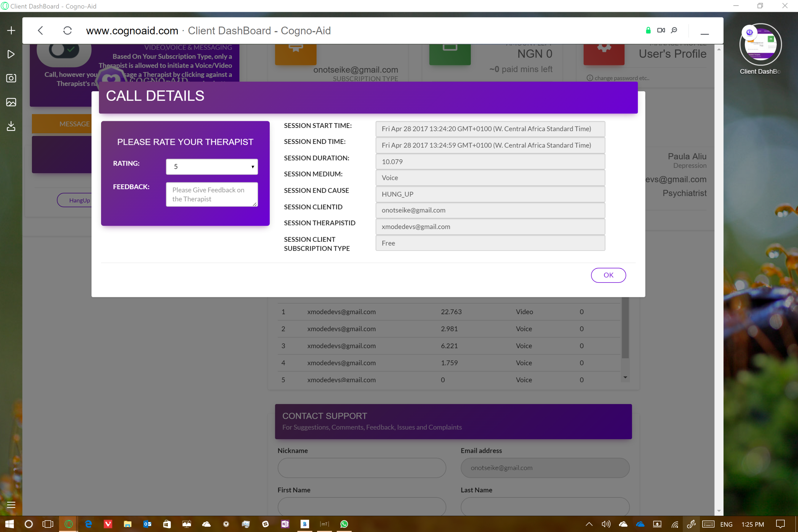Click the Video medium cell in row 1
Viewport: 798px width, 532px height.
click(x=525, y=312)
